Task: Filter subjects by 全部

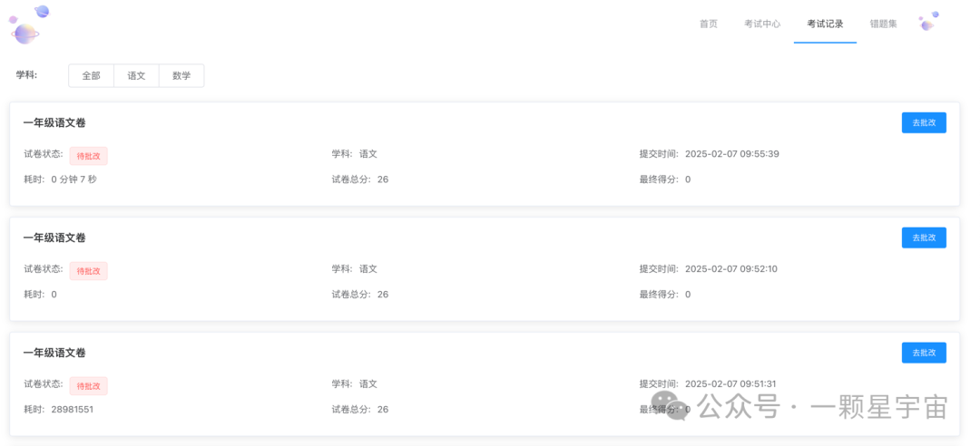Action: click(92, 76)
